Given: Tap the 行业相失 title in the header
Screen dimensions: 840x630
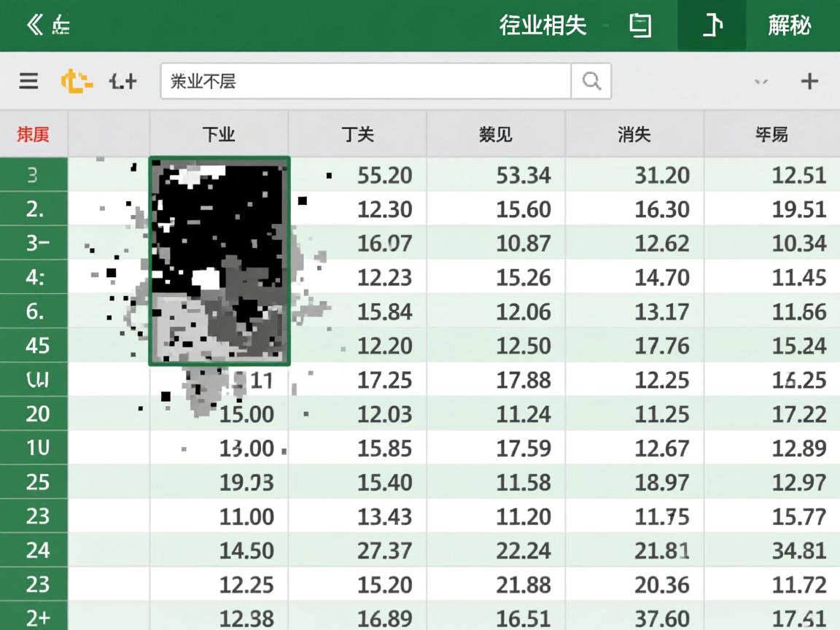Looking at the screenshot, I should point(542,24).
